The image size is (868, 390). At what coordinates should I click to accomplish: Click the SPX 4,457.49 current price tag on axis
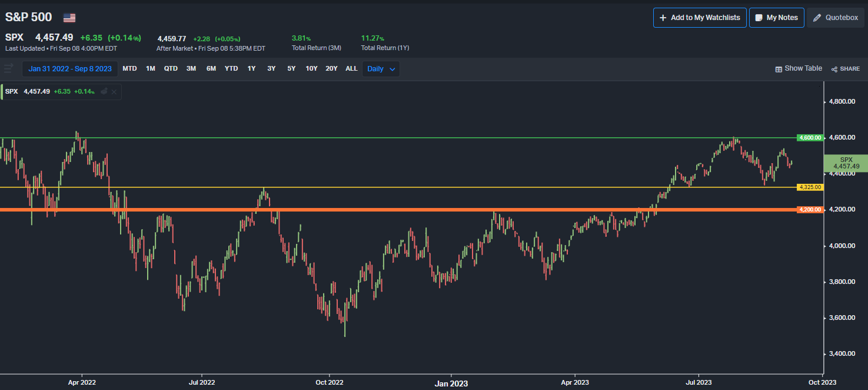point(846,163)
